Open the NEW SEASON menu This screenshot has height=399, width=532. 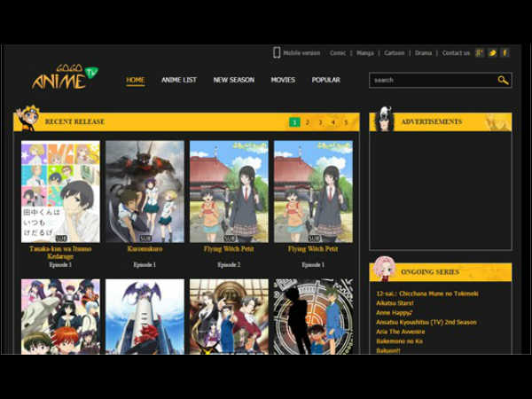234,80
